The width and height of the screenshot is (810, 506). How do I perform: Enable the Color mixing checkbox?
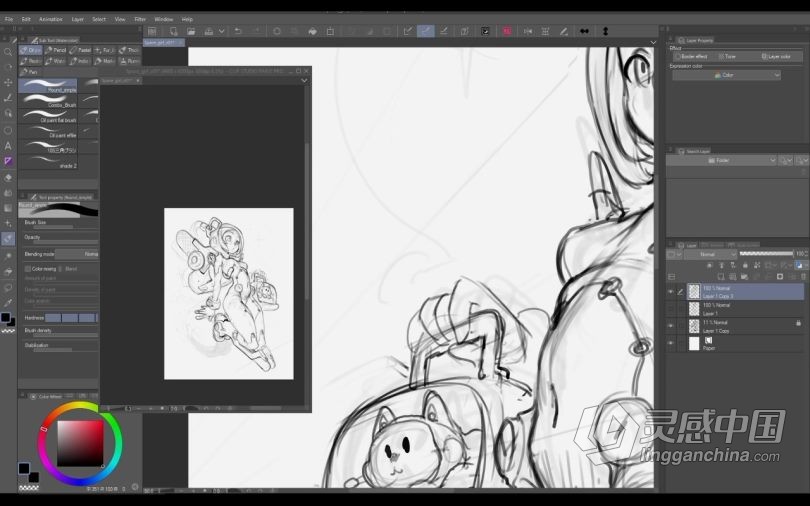pos(28,269)
